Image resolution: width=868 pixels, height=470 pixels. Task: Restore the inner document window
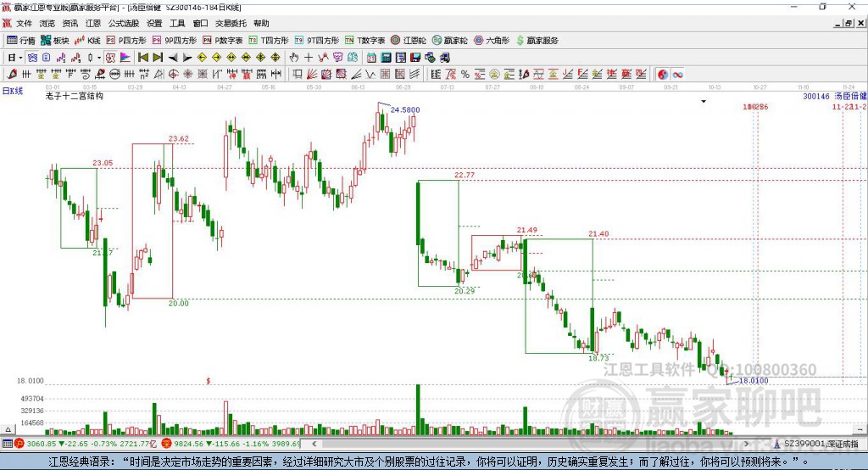849,23
